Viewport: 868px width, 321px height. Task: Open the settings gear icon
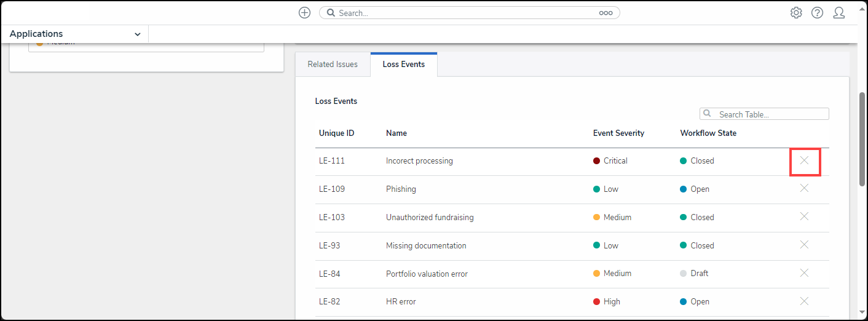[x=796, y=13]
